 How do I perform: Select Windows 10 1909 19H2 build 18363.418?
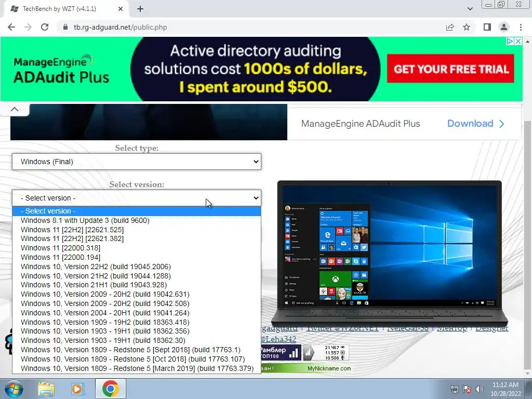click(x=137, y=322)
